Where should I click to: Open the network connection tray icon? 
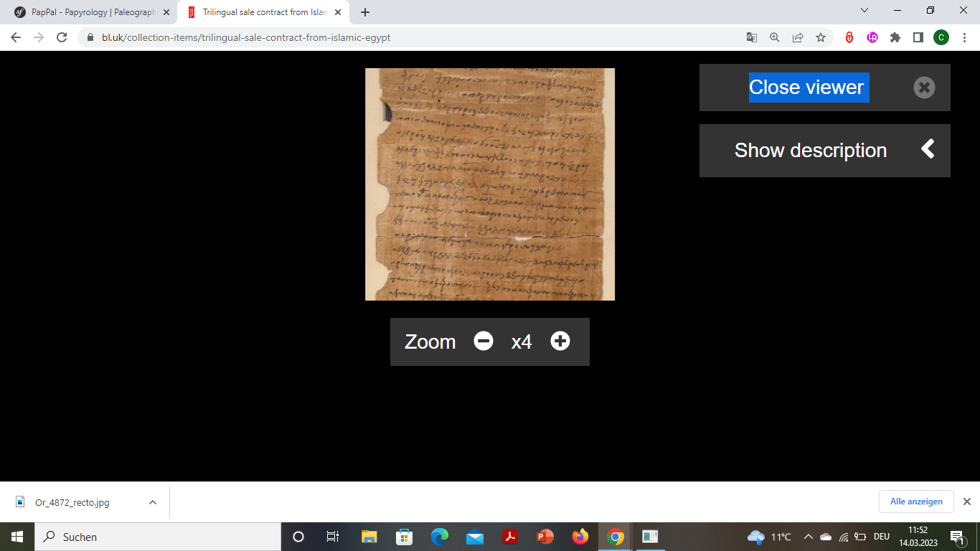click(844, 537)
